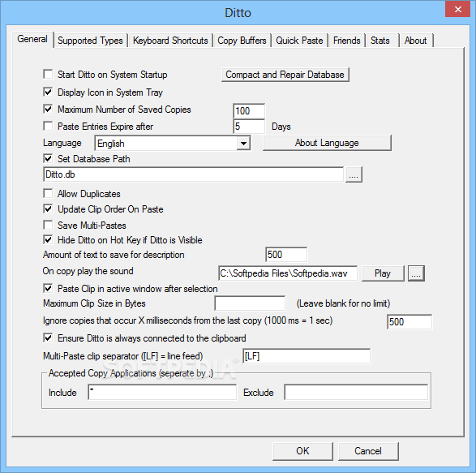Click the Cancel button
476x473 pixels.
click(368, 451)
